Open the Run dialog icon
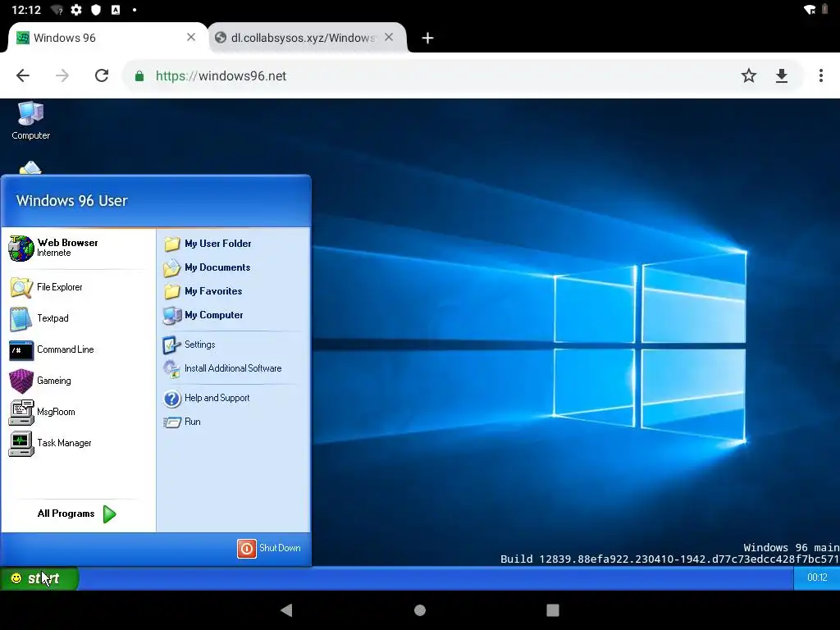Viewport: 840px width, 630px height. tap(172, 422)
